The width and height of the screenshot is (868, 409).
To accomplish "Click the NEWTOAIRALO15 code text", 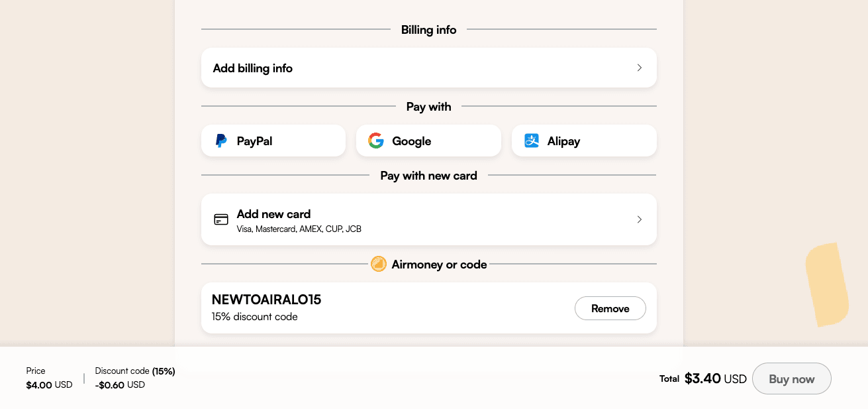I will click(266, 300).
